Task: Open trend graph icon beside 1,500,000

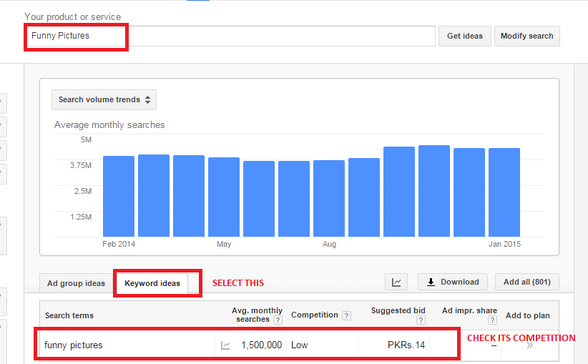Action: 225,345
